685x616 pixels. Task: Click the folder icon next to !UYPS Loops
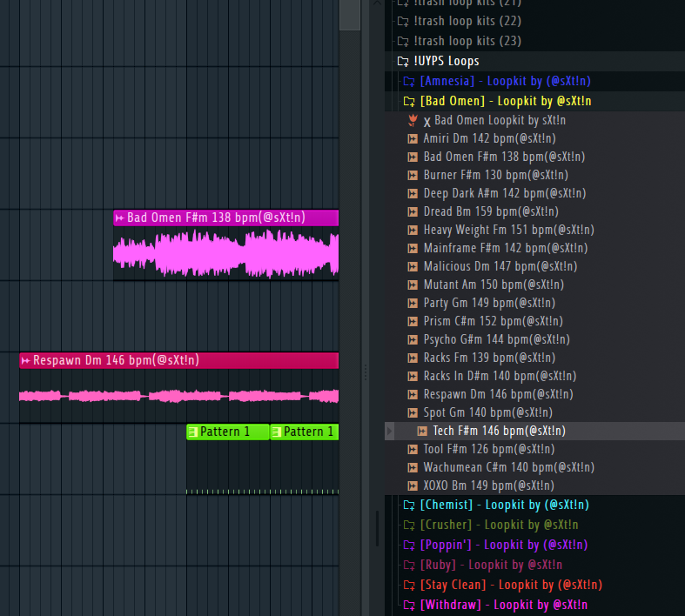tap(403, 62)
